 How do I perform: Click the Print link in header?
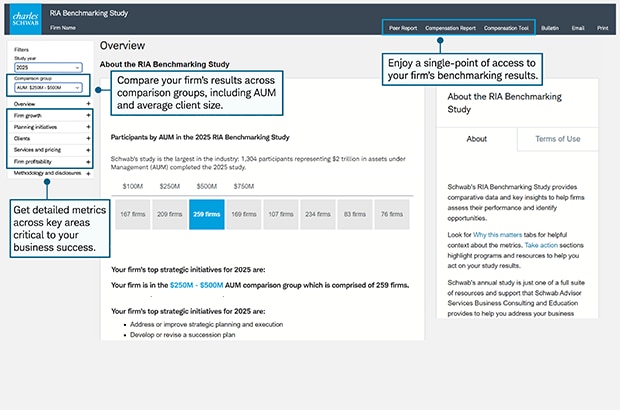[603, 28]
